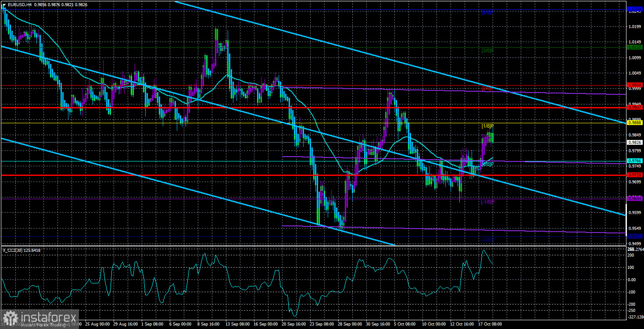Select the thick red line at 0.9720
This screenshot has width=644, height=329.
(313, 175)
